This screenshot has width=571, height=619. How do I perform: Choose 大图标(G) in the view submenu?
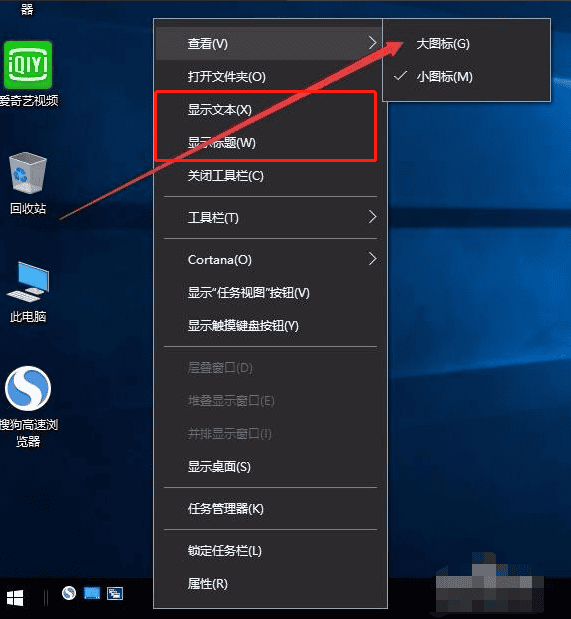pyautogui.click(x=466, y=44)
